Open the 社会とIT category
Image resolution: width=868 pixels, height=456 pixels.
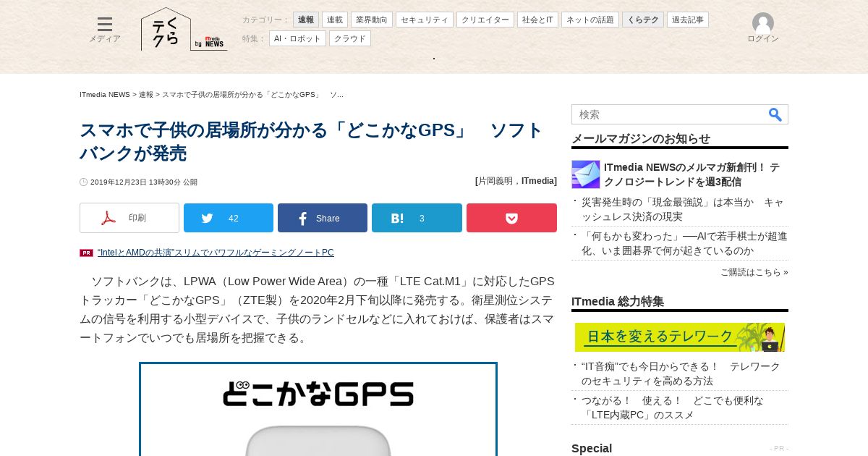coord(537,20)
